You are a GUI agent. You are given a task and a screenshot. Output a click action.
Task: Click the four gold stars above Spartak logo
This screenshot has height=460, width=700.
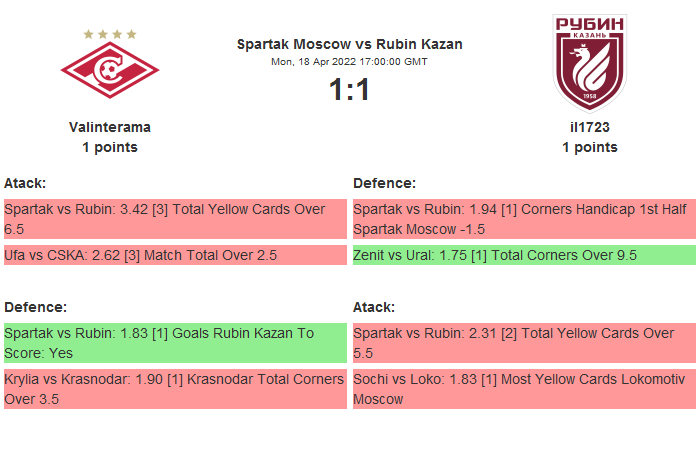click(x=110, y=34)
